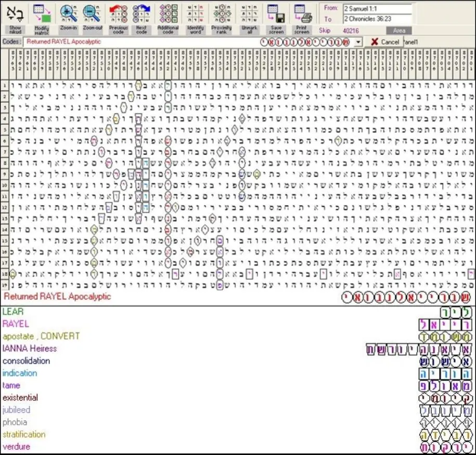
Task: Select the LEAR legend entry
Action: pyautogui.click(x=13, y=312)
